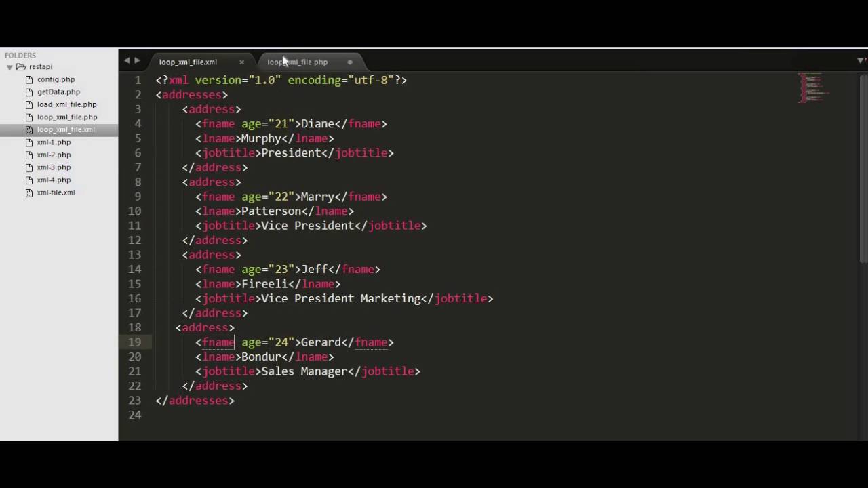Click Sales Manager jobtitle text
This screenshot has width=868, height=488.
click(x=304, y=371)
